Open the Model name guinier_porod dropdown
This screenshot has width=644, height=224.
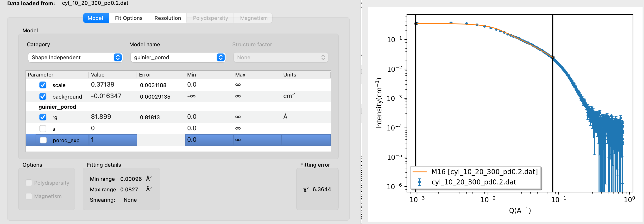[x=178, y=57]
